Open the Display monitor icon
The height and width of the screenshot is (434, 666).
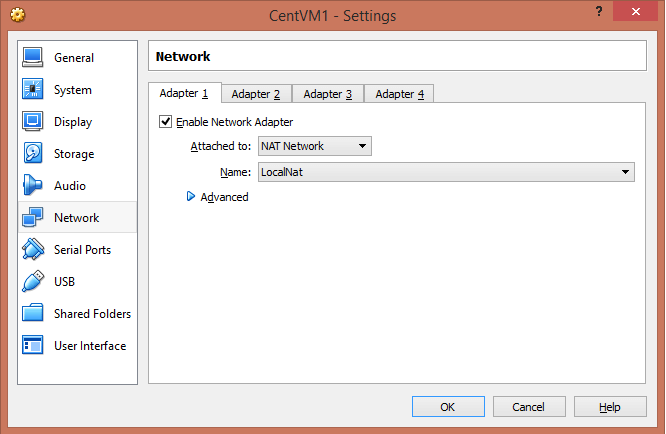click(33, 122)
